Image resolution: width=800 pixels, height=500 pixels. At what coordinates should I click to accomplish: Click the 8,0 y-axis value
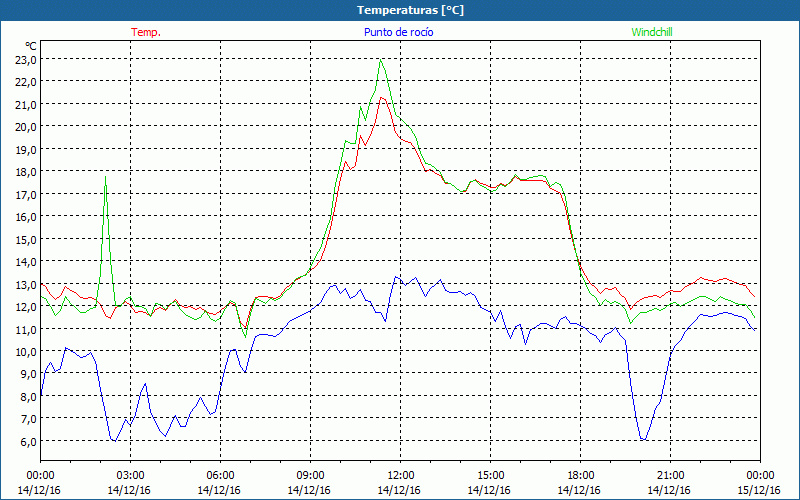pos(29,396)
